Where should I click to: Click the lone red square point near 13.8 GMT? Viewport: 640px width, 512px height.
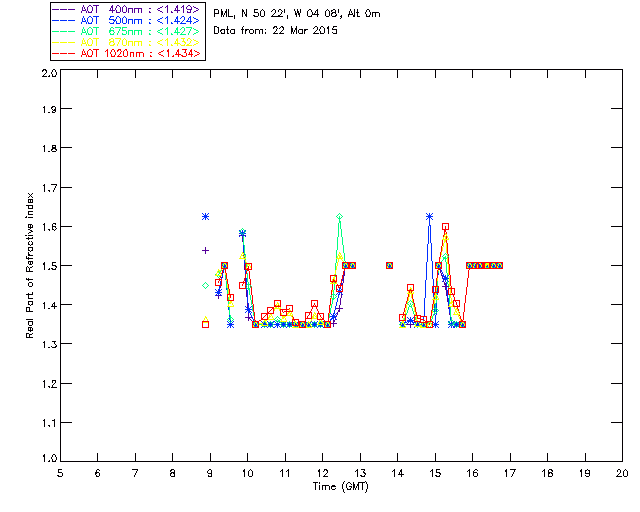click(389, 266)
